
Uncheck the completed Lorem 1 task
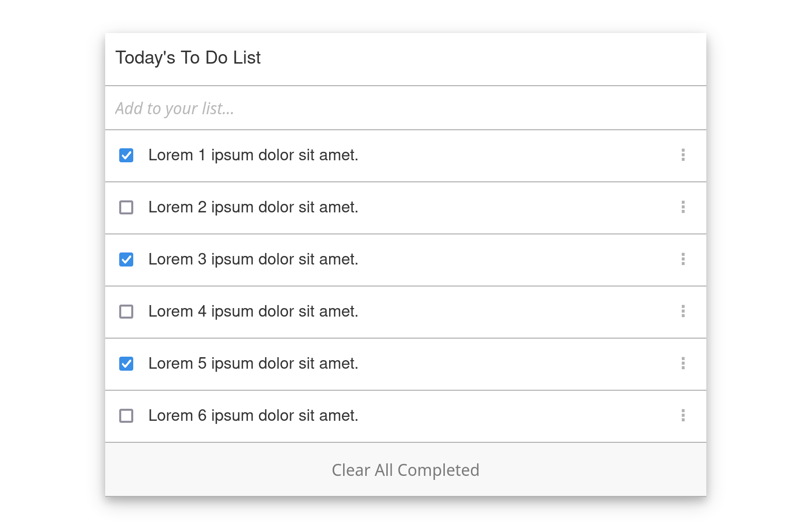point(126,156)
